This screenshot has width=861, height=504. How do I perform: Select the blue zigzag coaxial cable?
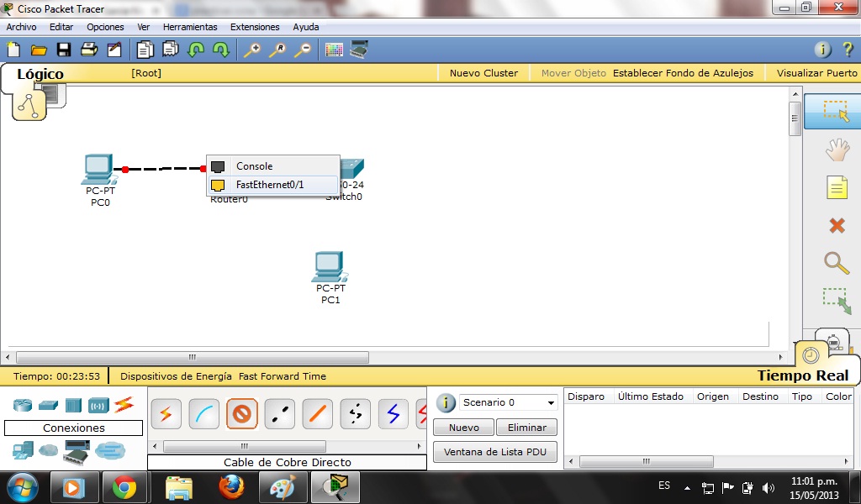(x=394, y=414)
